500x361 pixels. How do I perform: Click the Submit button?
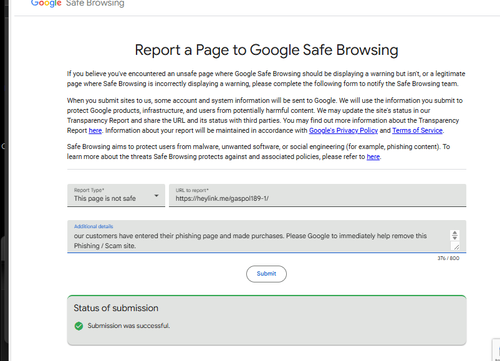[x=266, y=274]
